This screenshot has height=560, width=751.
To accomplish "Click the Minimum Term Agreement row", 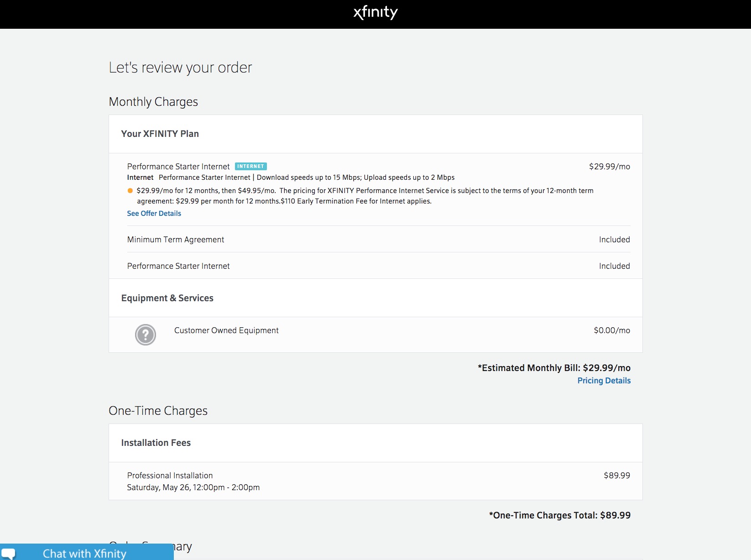I will [176, 240].
